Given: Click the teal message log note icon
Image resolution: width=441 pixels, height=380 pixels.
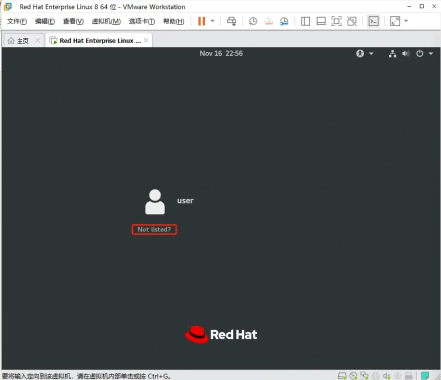Looking at the screenshot, I should (x=425, y=376).
